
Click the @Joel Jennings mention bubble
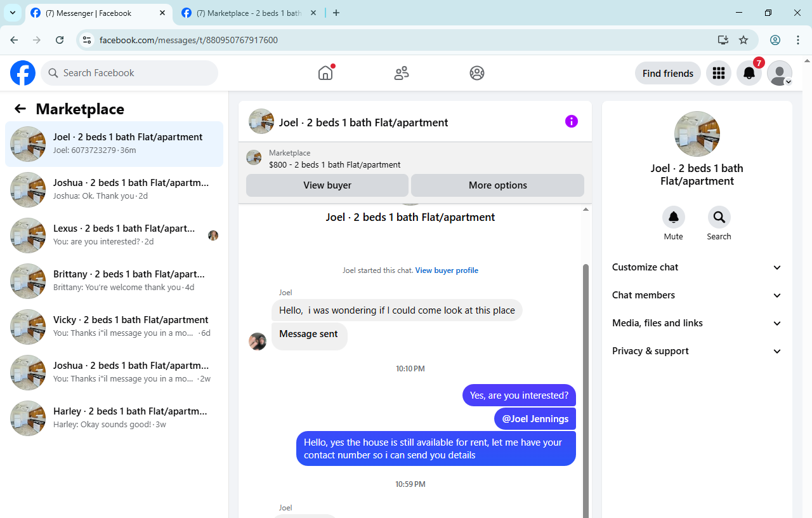tap(535, 419)
